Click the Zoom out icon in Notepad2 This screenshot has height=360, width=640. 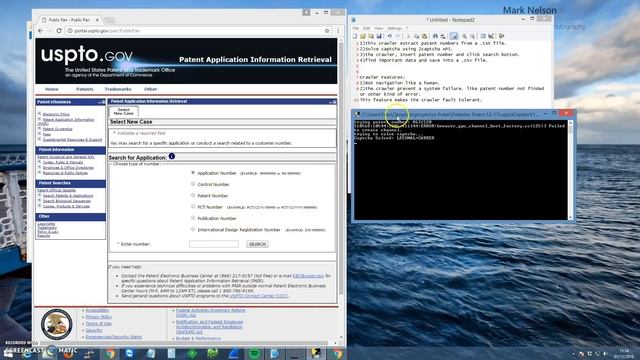tap(472, 36)
